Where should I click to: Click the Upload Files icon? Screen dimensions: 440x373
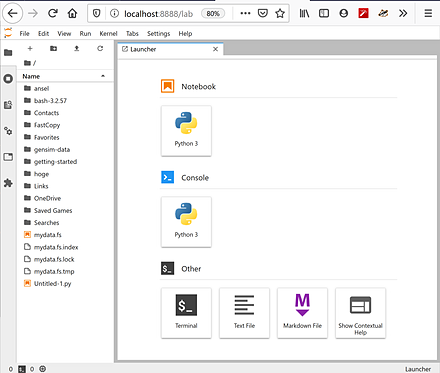point(77,49)
